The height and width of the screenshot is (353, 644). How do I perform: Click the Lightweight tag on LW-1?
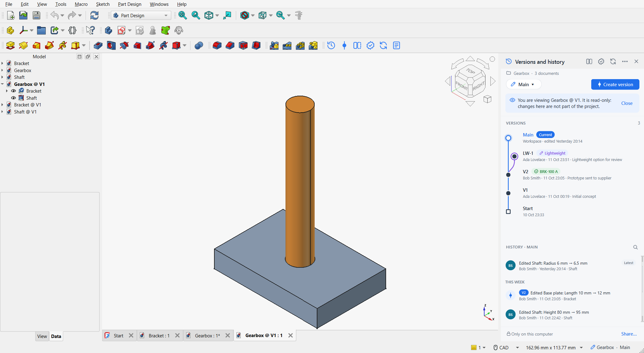tap(552, 153)
